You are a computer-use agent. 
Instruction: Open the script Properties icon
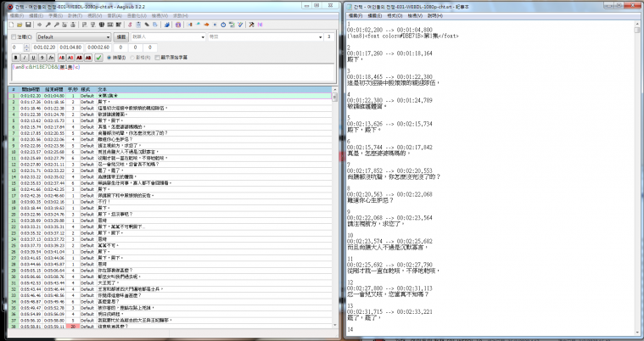tap(138, 25)
